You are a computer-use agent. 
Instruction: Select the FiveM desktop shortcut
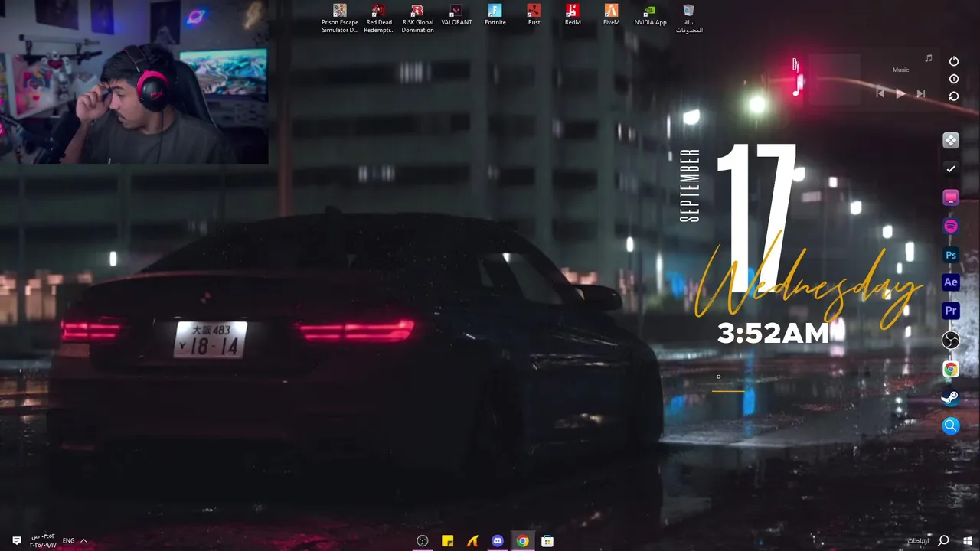611,15
